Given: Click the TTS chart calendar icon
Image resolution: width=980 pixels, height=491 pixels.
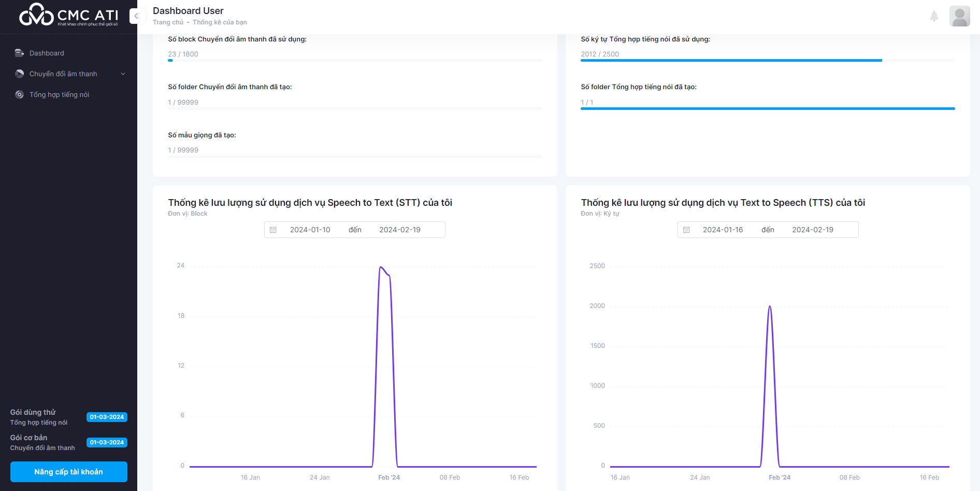Looking at the screenshot, I should coord(686,230).
